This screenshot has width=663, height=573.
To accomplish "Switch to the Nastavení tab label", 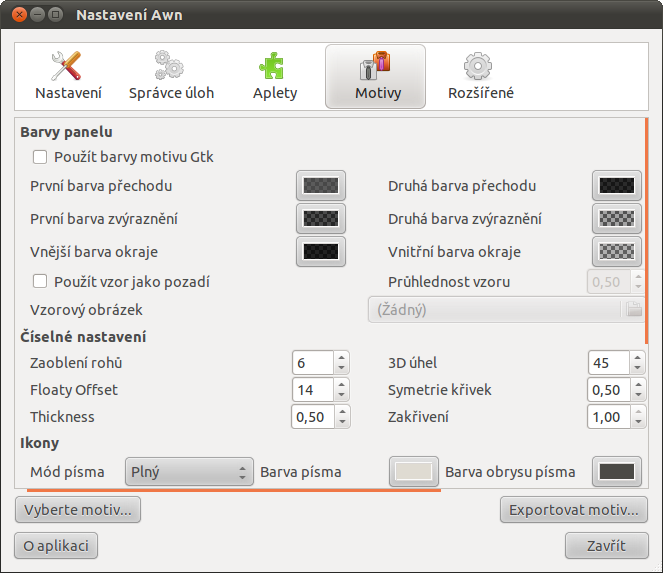I will point(68,93).
